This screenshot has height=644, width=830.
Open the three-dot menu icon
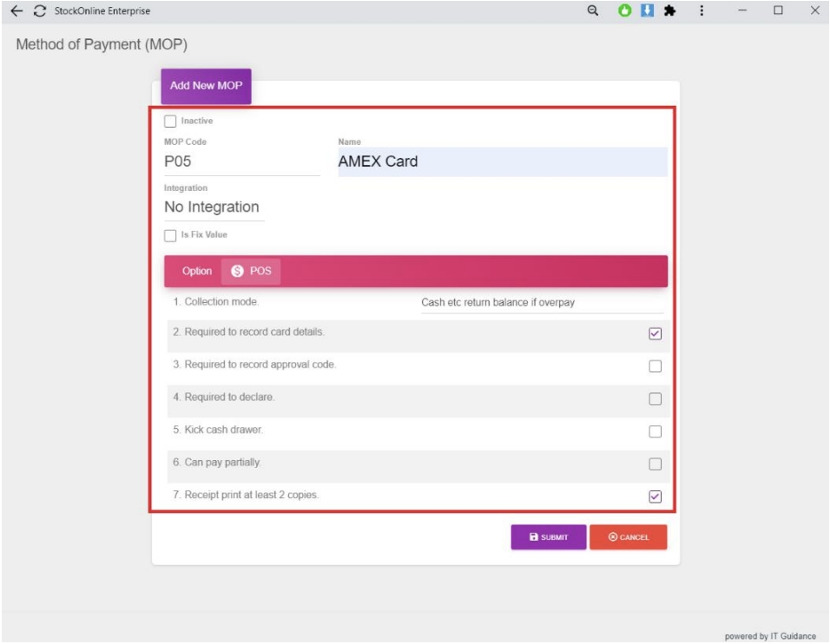pyautogui.click(x=702, y=11)
